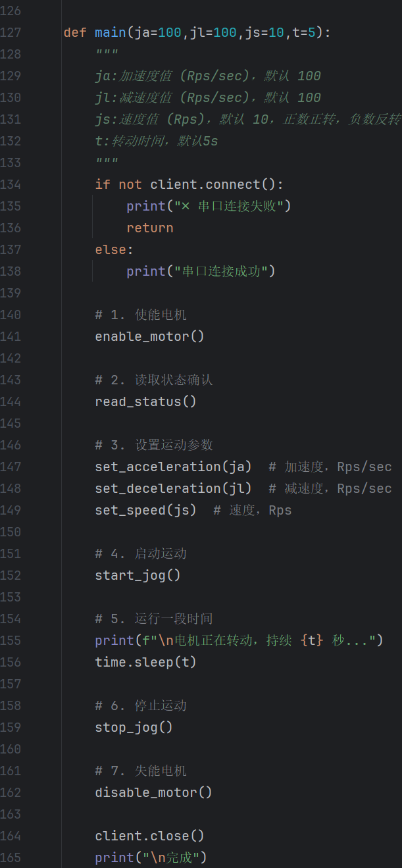Screen dimensions: 402x868
Task: Place cursor on the def main function name
Action: point(111,32)
